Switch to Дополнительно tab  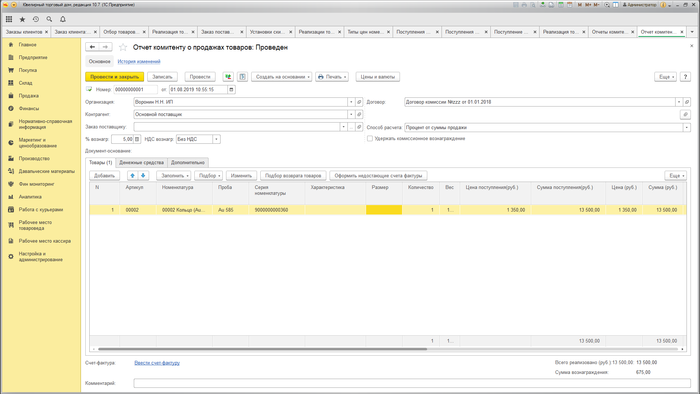click(188, 162)
